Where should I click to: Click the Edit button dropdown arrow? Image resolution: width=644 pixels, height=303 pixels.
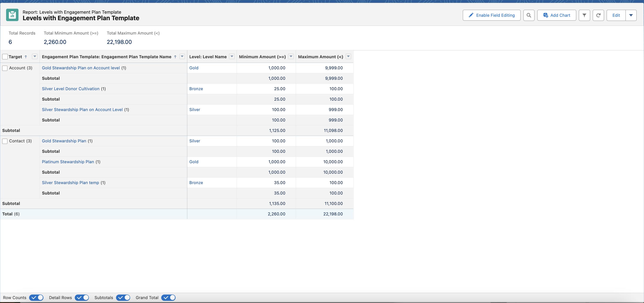631,15
